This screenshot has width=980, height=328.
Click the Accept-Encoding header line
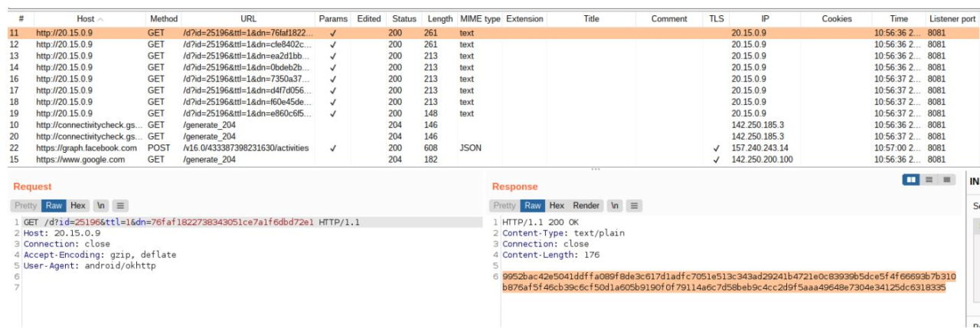[100, 255]
